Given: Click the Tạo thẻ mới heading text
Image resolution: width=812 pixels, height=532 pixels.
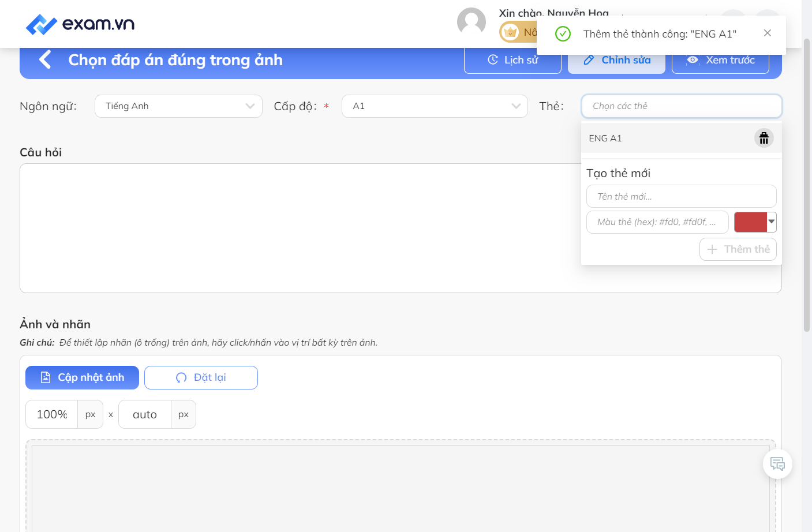Looking at the screenshot, I should click(618, 173).
